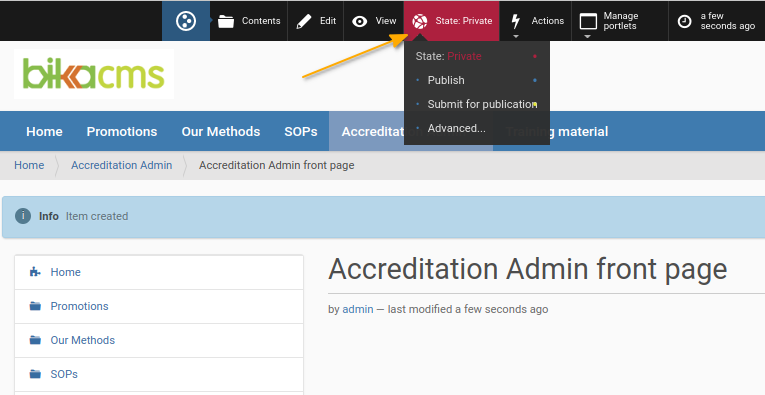Select View in the toolbar

(x=374, y=21)
